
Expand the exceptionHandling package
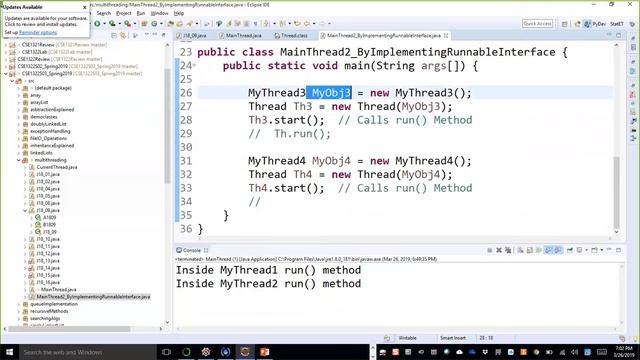(x=19, y=131)
